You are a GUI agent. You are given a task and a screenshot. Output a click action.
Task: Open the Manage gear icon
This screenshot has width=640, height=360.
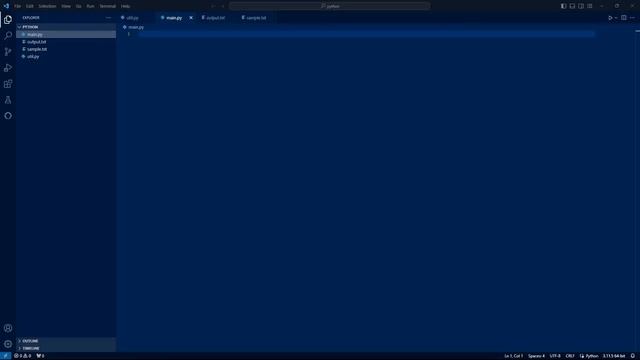click(8, 344)
